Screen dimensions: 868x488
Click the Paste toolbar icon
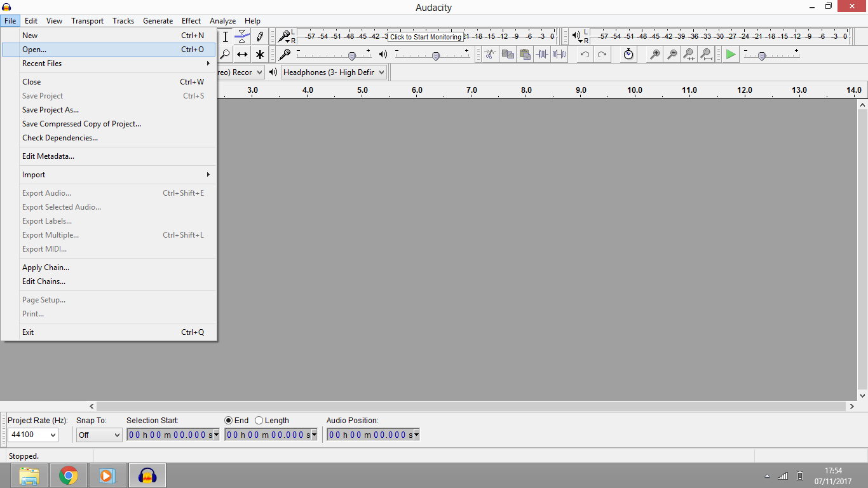click(524, 55)
